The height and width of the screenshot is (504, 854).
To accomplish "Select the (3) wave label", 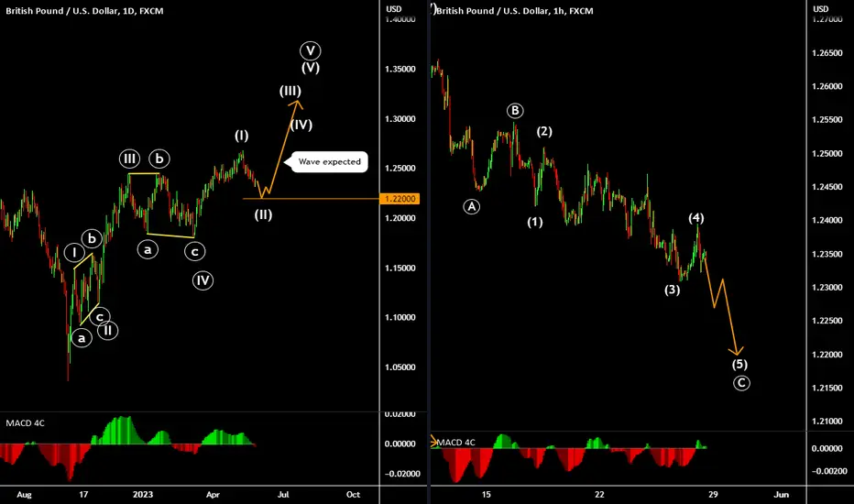I will tap(672, 290).
